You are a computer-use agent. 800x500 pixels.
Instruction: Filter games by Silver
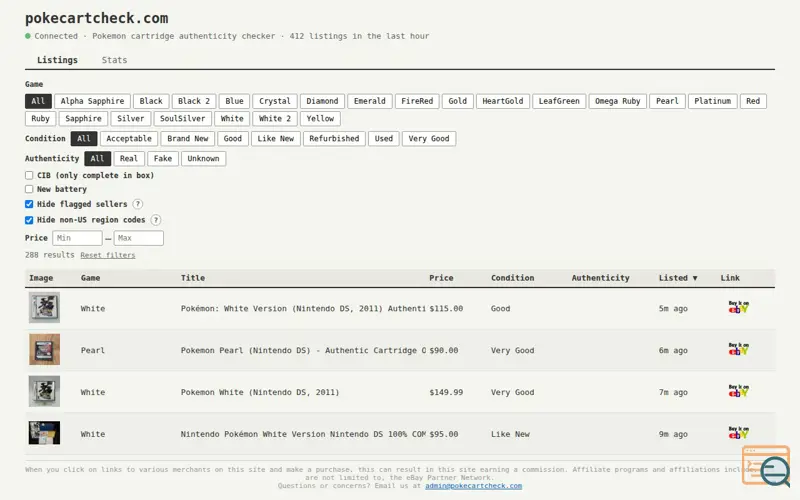(131, 118)
